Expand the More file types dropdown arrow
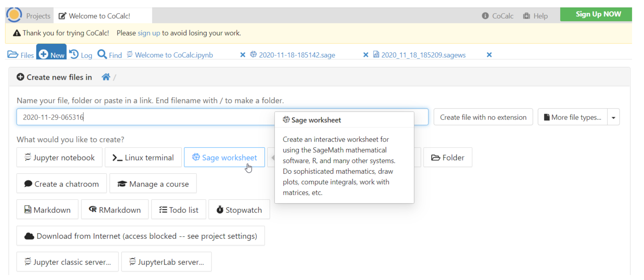Screen dimensions: 644x280 tap(614, 117)
